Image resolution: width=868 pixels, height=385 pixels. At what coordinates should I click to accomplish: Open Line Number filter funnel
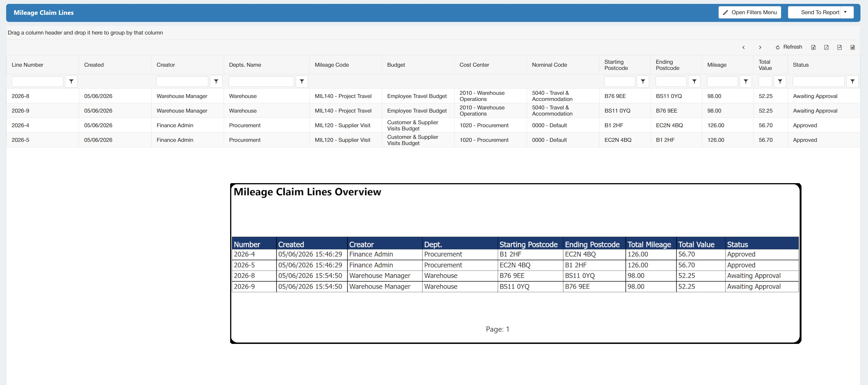[71, 82]
